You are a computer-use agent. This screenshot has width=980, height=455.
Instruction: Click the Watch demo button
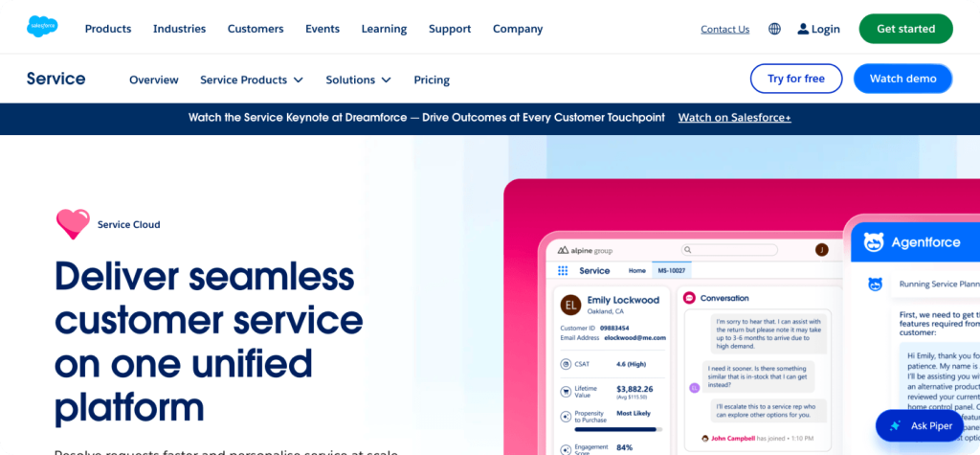pos(903,79)
